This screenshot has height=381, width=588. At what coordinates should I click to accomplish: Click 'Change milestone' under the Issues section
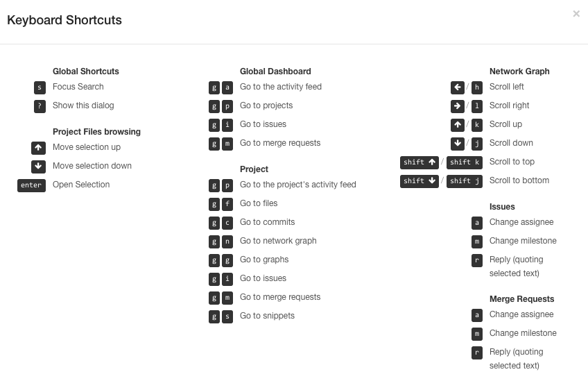523,241
